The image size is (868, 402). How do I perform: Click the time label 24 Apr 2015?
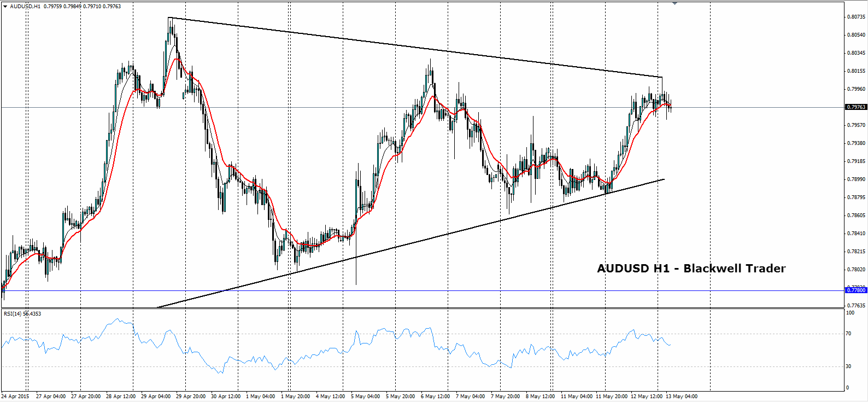[x=15, y=397]
